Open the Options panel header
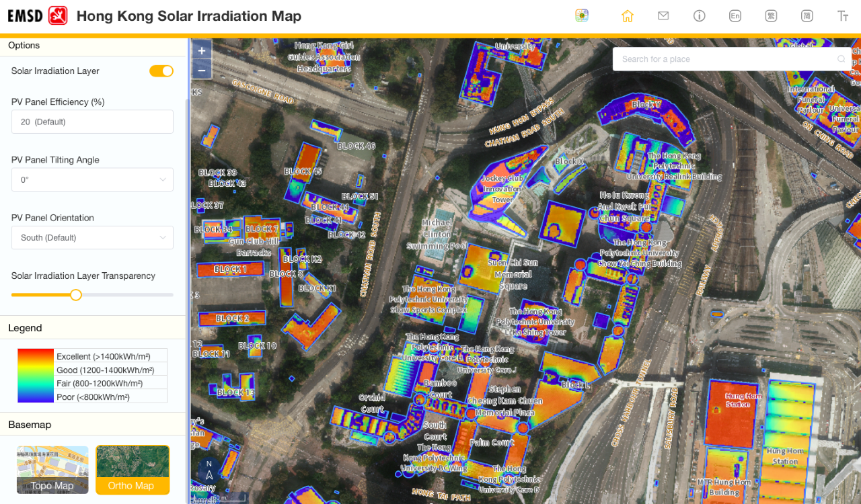 tap(24, 46)
